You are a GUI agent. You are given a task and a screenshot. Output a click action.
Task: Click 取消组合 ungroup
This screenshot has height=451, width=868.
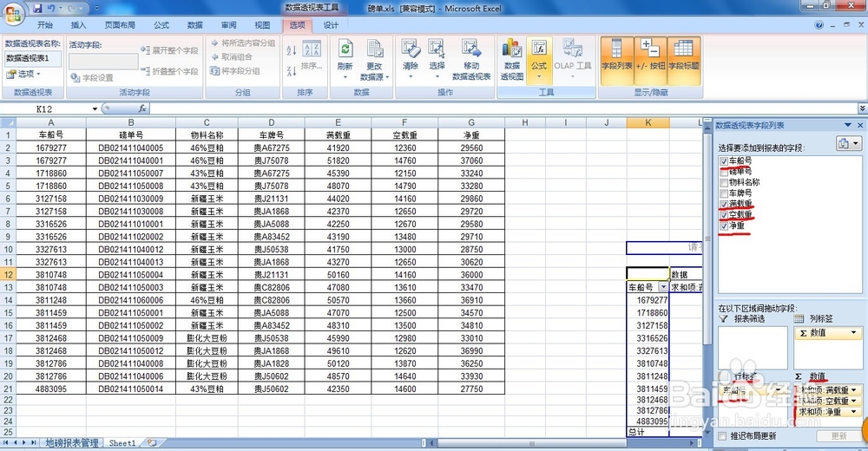tap(232, 56)
